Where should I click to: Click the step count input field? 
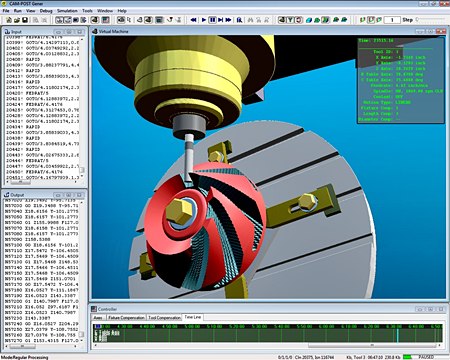[x=392, y=20]
